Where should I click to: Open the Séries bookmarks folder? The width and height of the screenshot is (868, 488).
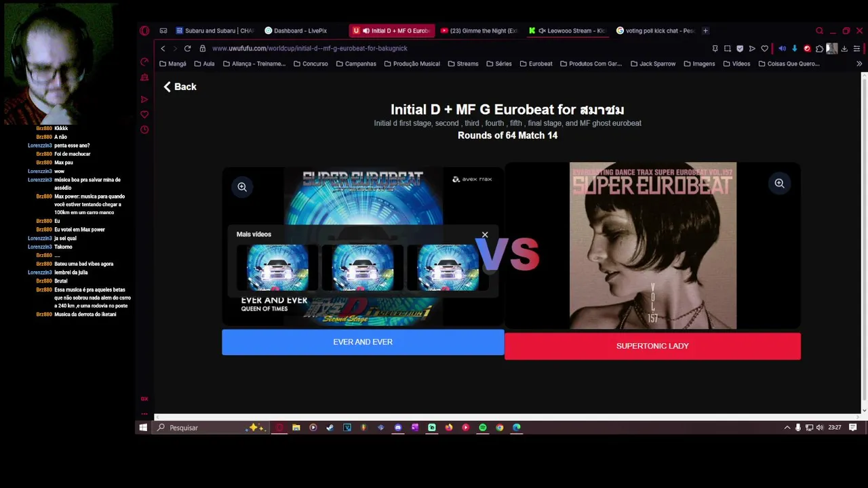pos(499,64)
